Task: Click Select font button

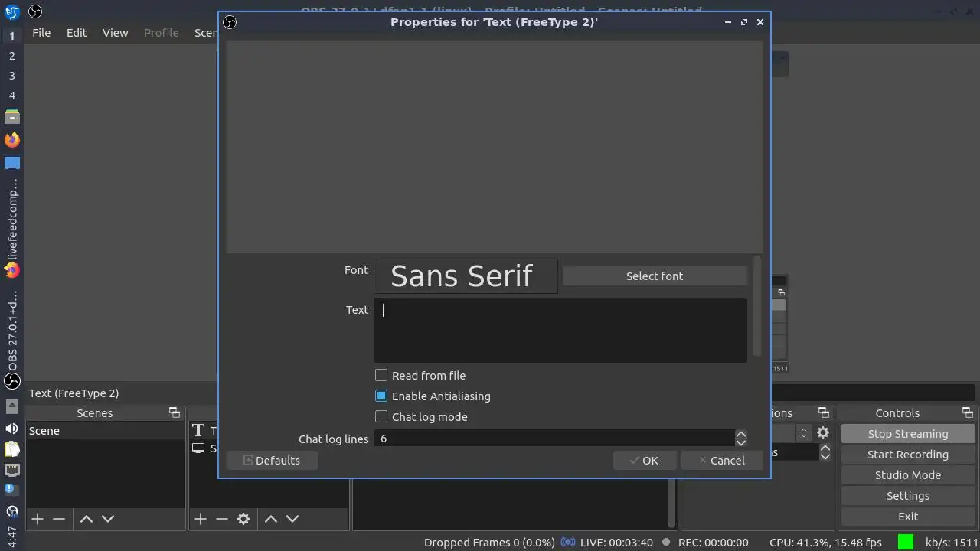Action: (655, 275)
